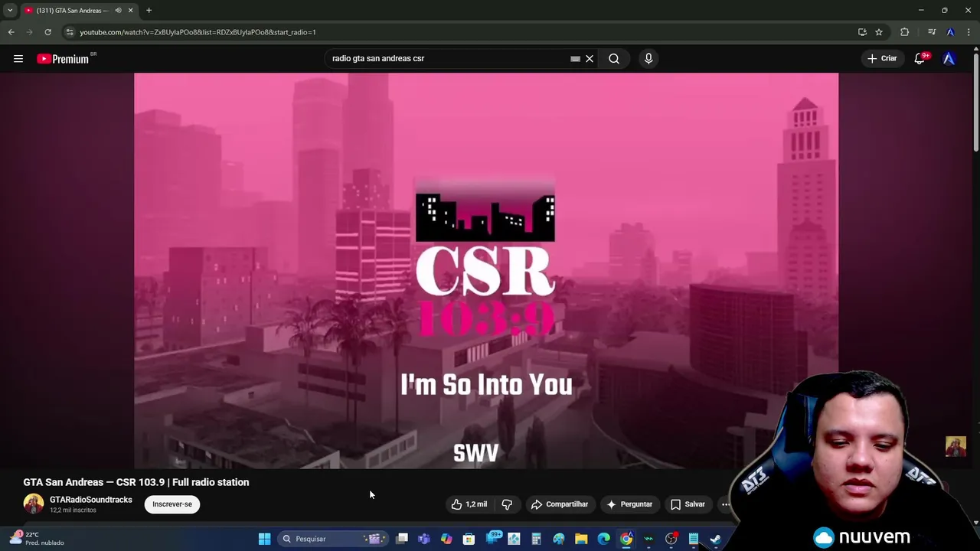The height and width of the screenshot is (551, 980).
Task: Open Calculator from taskbar
Action: coord(536,539)
